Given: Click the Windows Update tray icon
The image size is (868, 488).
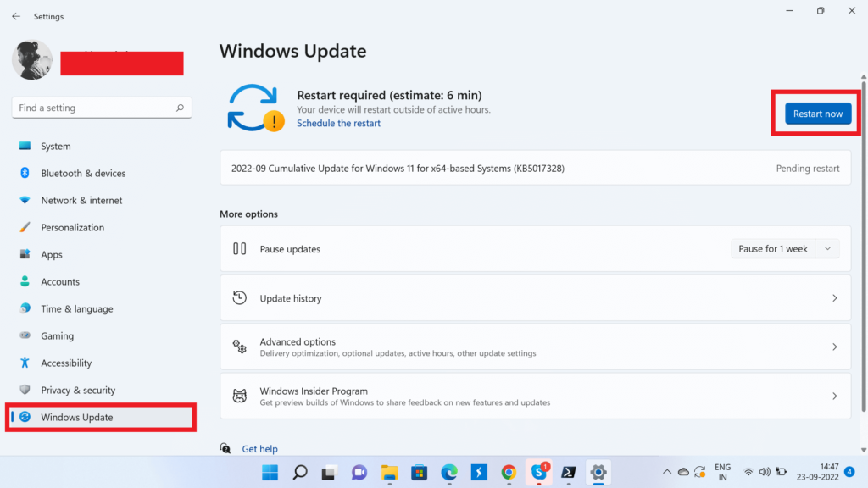Looking at the screenshot, I should click(x=699, y=472).
